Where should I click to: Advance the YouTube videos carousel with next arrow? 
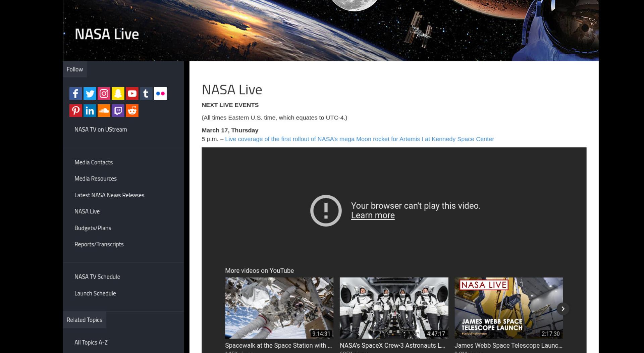[x=563, y=309]
